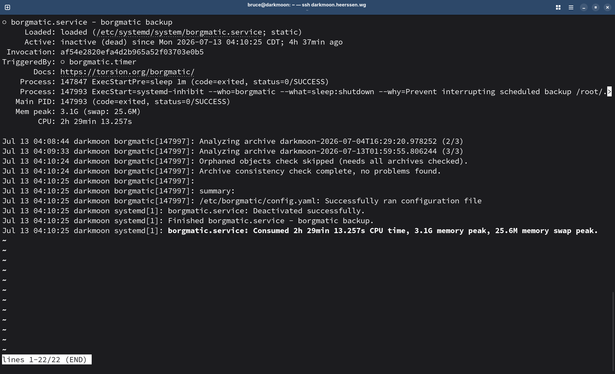Open a new terminal tab
Screen dimensions: 615x374
pyautogui.click(x=7, y=7)
